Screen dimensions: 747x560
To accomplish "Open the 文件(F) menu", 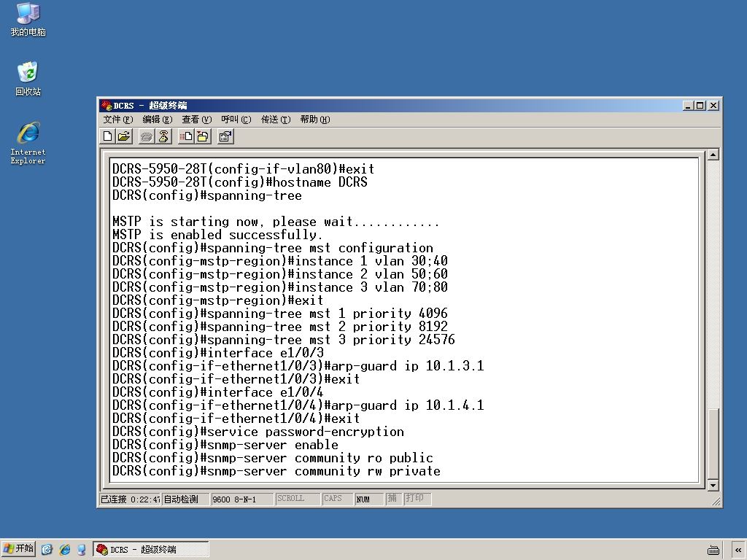I will tap(118, 119).
